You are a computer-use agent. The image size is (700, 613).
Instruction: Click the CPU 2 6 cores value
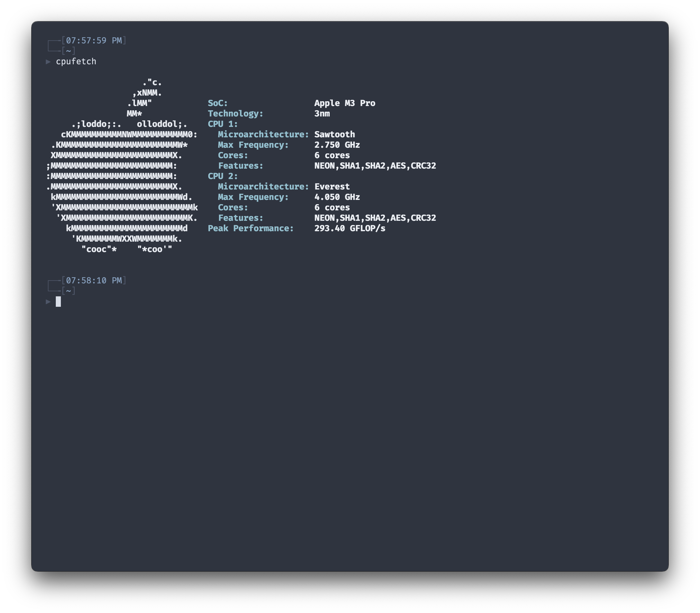point(332,208)
